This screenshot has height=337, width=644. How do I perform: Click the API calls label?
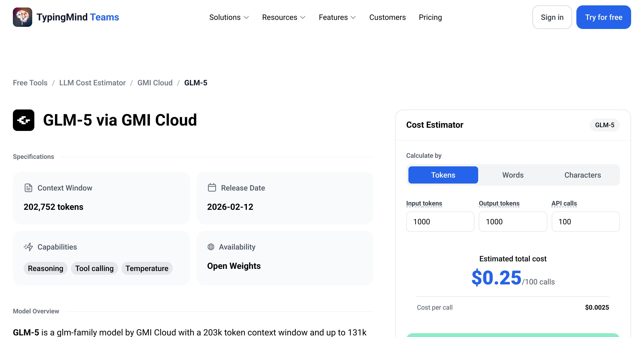click(x=564, y=203)
